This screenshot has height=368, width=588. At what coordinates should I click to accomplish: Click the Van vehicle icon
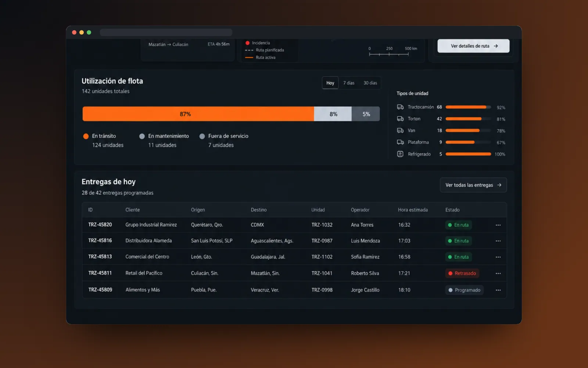coord(400,131)
